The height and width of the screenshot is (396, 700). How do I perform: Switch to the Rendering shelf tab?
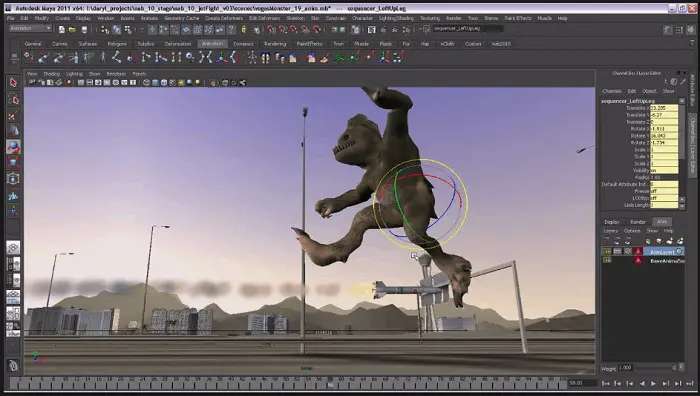point(275,44)
